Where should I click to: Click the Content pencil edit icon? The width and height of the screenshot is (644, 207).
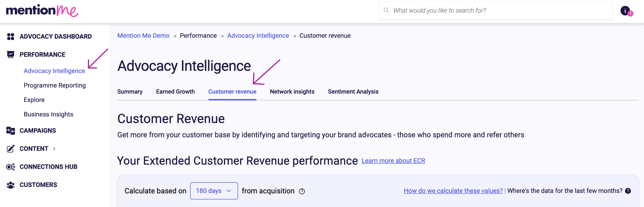[11, 149]
